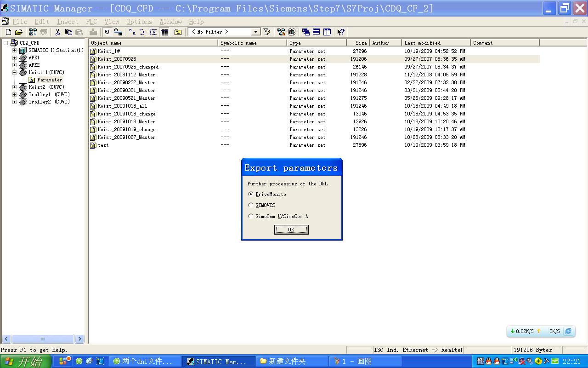Expand the AFE1 tree node
The image size is (588, 368).
click(14, 57)
